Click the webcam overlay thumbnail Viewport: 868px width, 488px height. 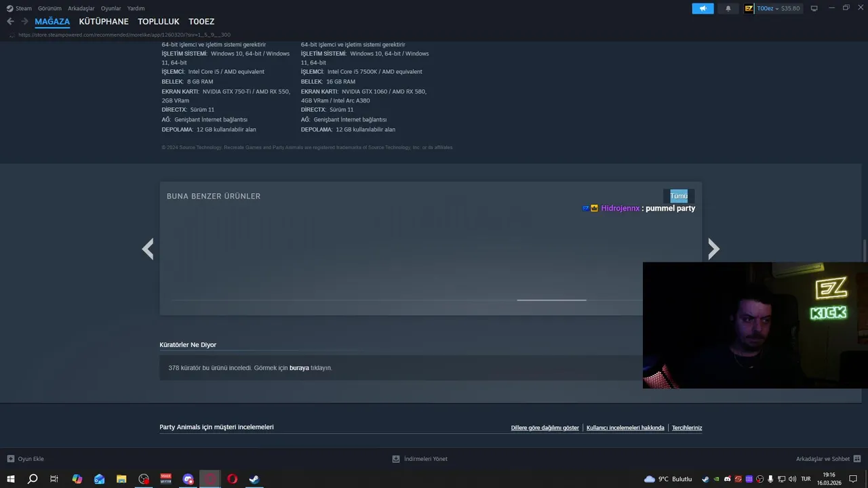[755, 325]
